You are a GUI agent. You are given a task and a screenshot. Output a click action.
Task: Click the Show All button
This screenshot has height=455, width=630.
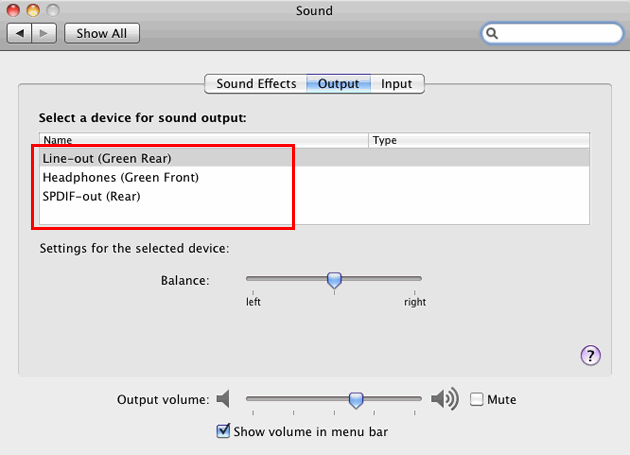(x=102, y=33)
